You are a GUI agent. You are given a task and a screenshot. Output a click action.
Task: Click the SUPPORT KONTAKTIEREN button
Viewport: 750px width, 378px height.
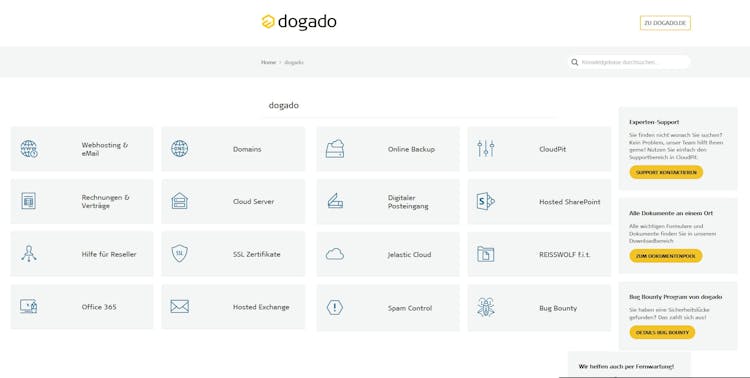click(x=666, y=172)
